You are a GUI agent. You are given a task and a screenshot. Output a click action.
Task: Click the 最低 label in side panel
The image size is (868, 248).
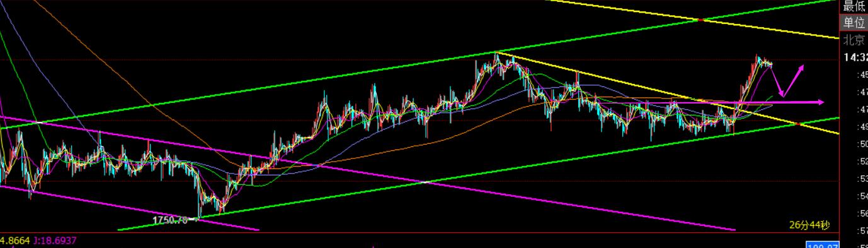[855, 6]
